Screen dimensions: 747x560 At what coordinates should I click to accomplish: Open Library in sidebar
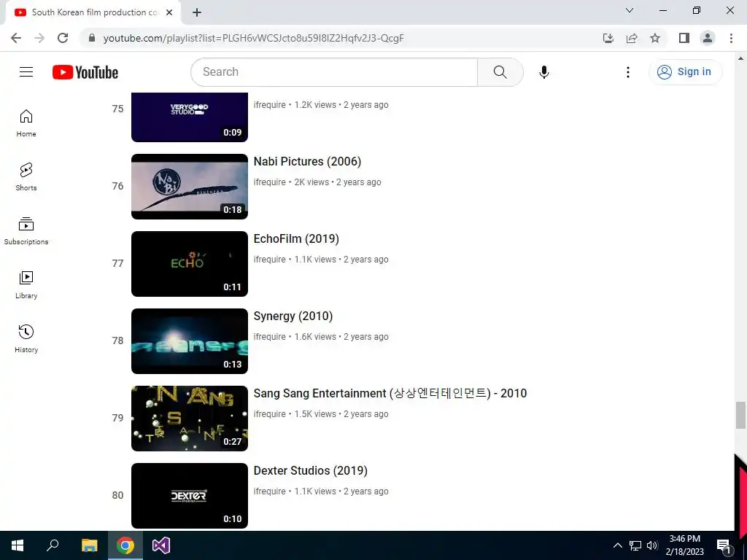coord(26,285)
